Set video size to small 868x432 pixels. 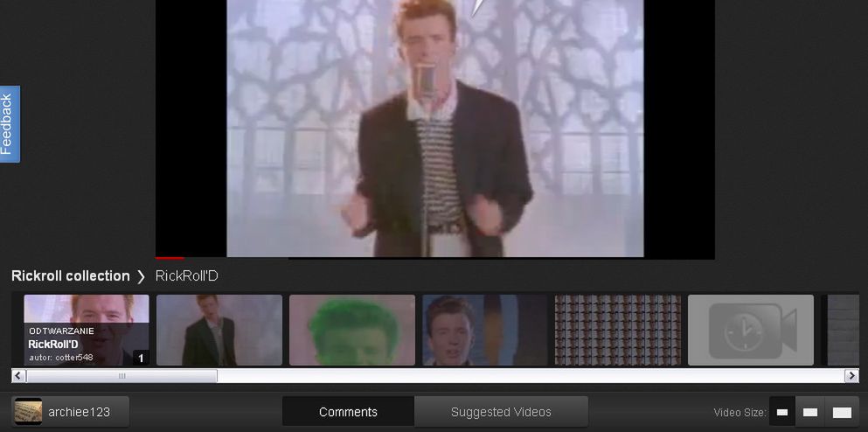tap(782, 412)
